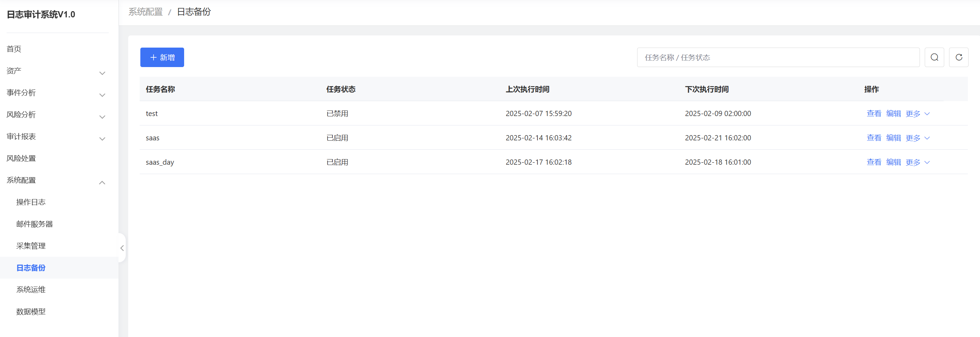Image resolution: width=980 pixels, height=337 pixels.
Task: Click the refresh icon button
Action: click(959, 57)
